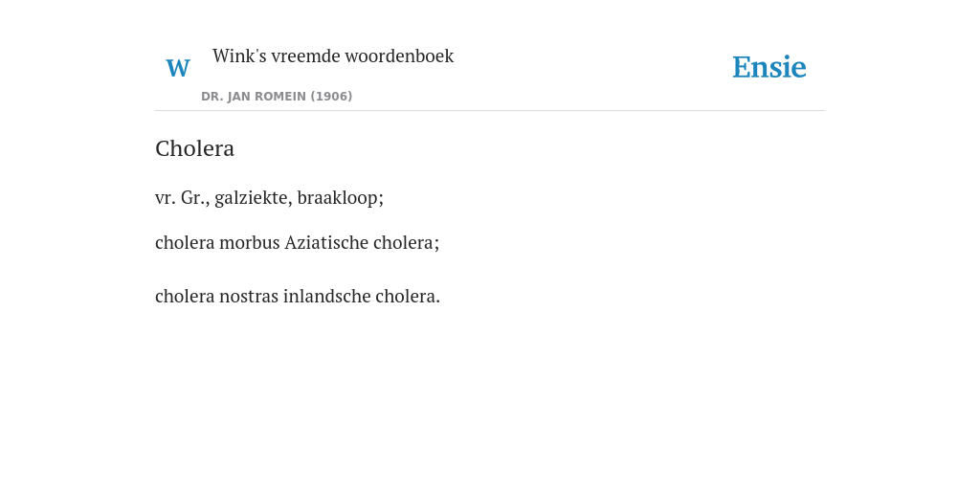Viewport: 980px width, 490px height.
Task: Open the Ensie logo link
Action: pyautogui.click(x=769, y=68)
